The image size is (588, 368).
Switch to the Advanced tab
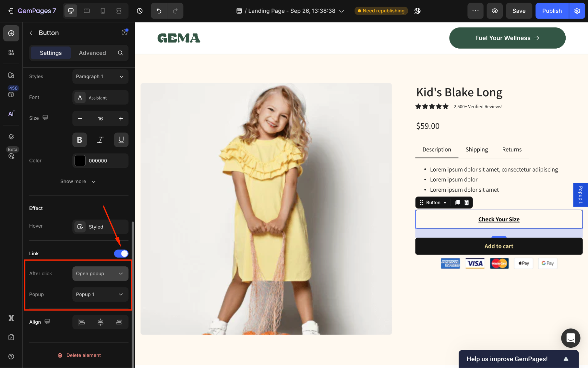(92, 53)
